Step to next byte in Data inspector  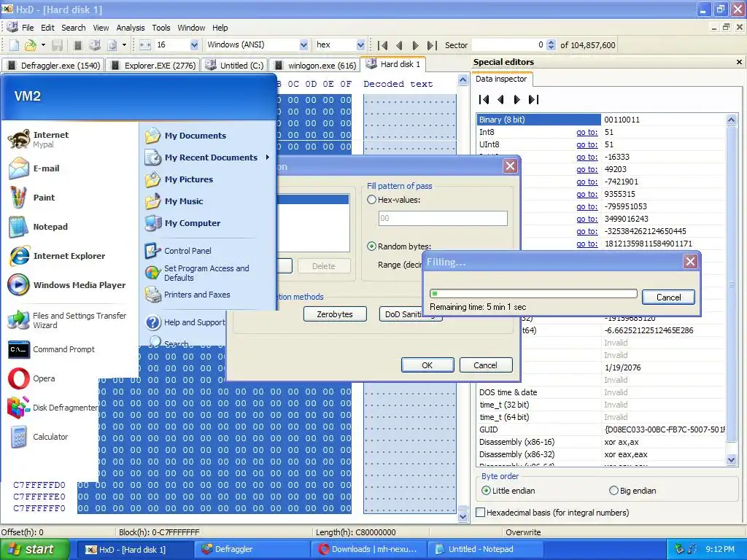pyautogui.click(x=517, y=99)
